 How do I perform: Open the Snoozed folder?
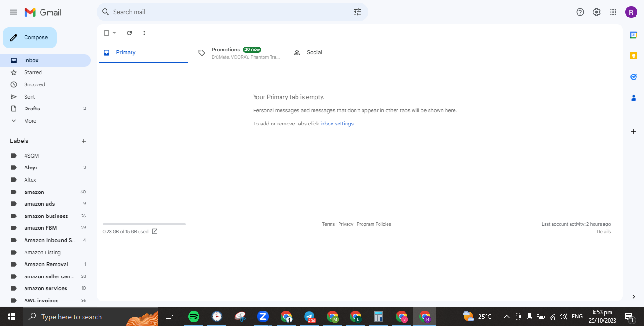click(45, 84)
